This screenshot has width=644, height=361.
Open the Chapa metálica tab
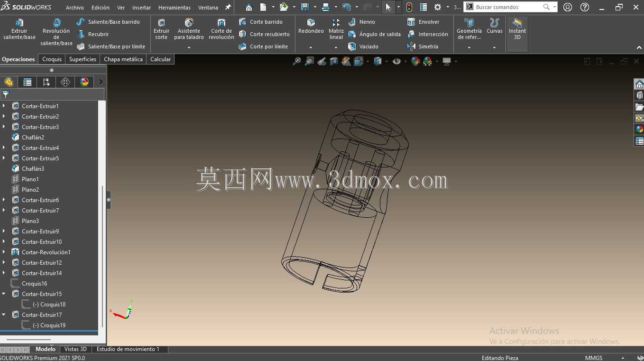click(x=123, y=59)
